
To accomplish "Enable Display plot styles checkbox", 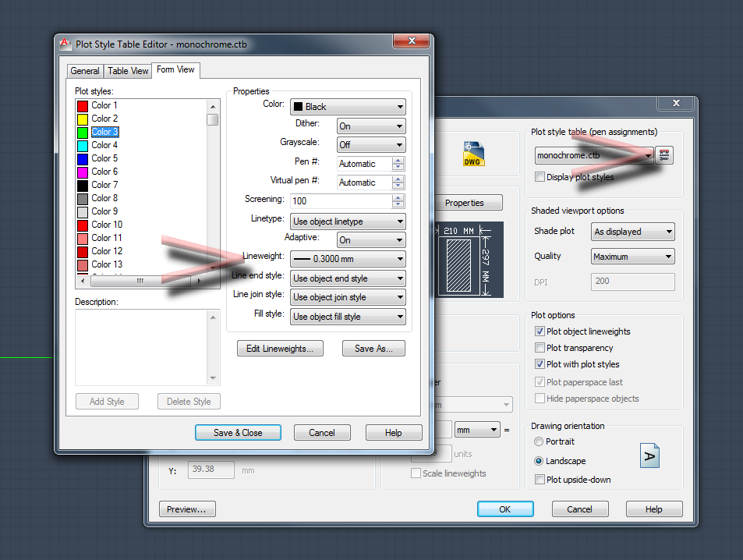I will [x=540, y=177].
